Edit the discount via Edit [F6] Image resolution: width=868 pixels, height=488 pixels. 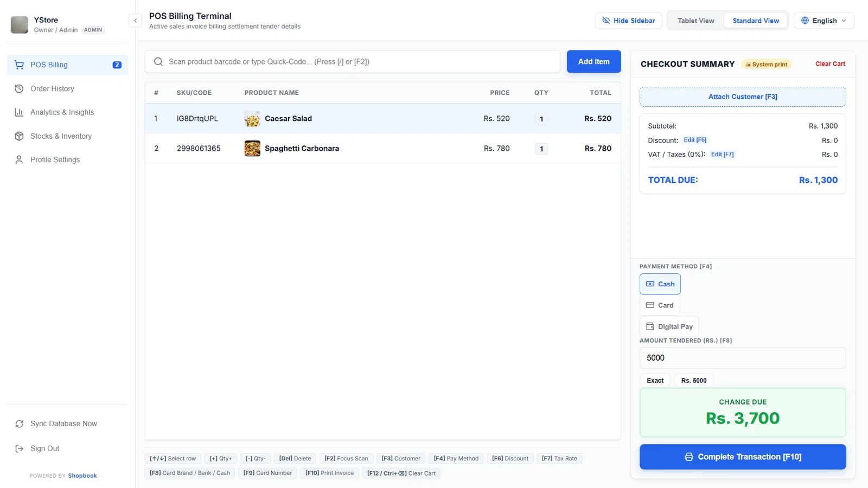pyautogui.click(x=695, y=140)
